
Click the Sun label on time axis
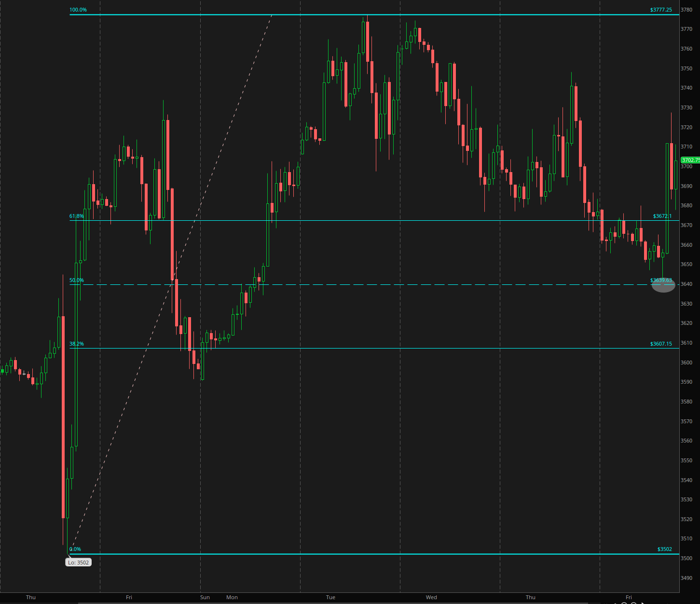[205, 597]
